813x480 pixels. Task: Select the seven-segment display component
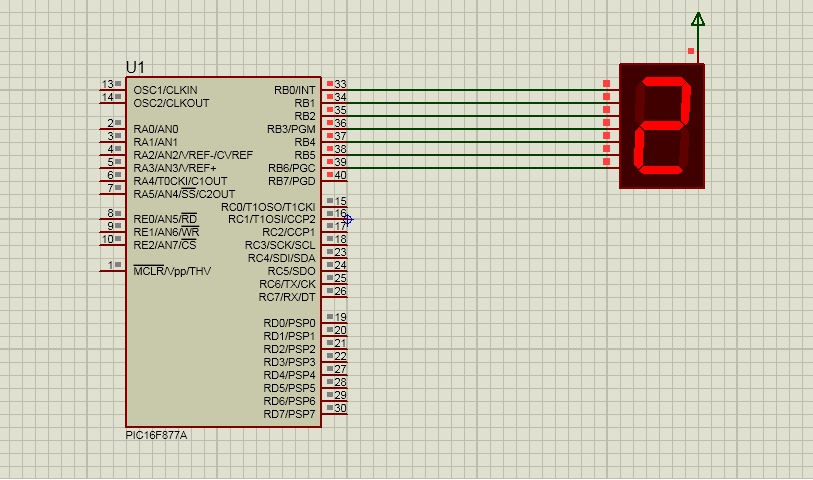662,126
